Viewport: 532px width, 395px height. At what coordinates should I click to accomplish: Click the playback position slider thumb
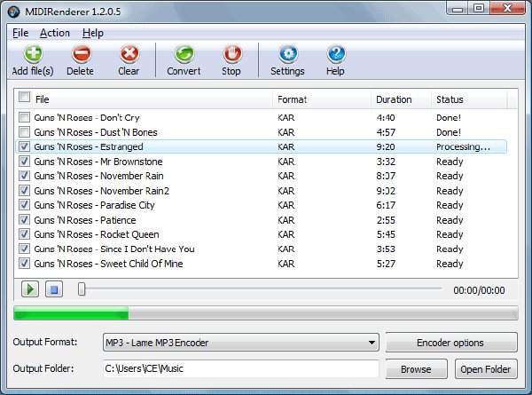(x=82, y=289)
